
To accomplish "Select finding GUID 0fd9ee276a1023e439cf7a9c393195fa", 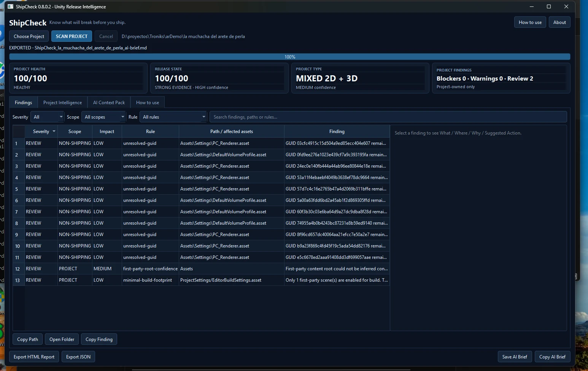I will tap(336, 155).
